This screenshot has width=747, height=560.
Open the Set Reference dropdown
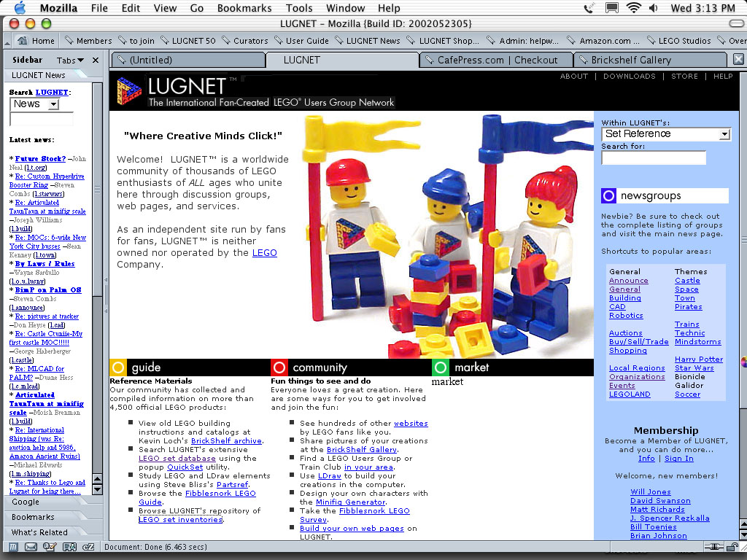[665, 134]
